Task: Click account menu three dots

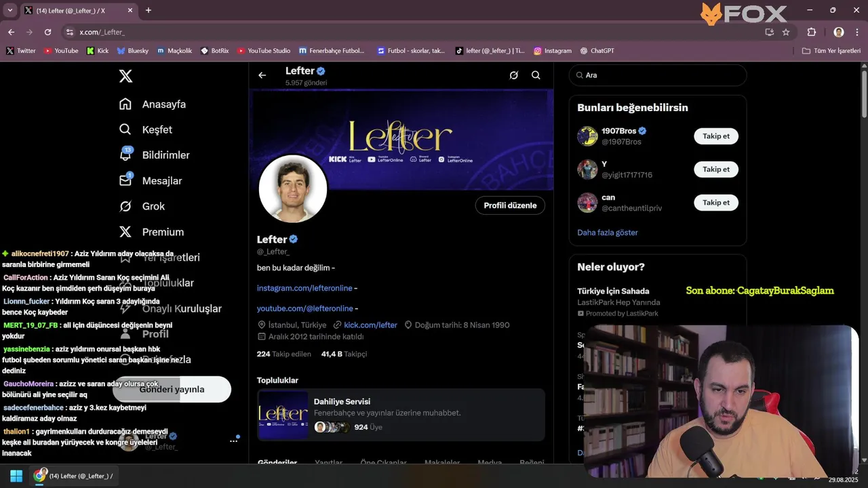Action: [233, 441]
